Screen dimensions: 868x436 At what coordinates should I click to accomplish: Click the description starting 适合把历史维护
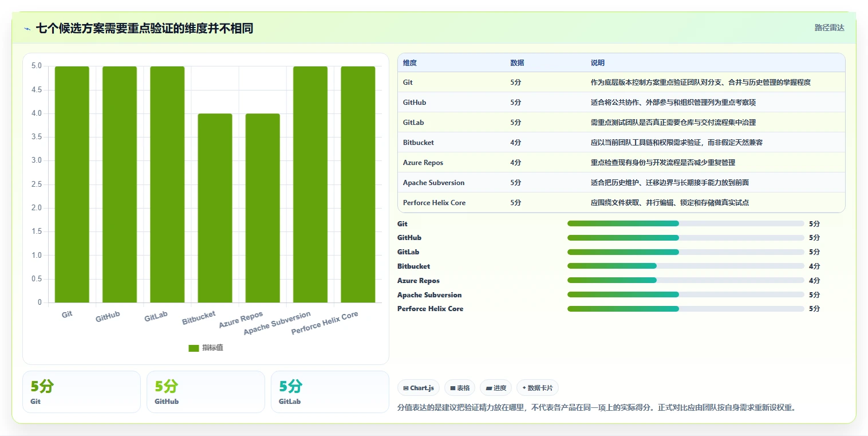(670, 183)
